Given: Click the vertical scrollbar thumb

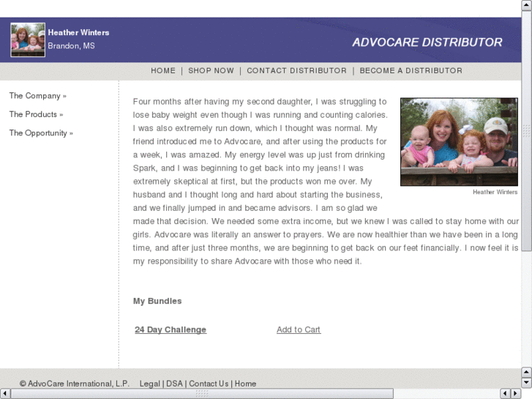Looking at the screenshot, I should coord(526,131).
